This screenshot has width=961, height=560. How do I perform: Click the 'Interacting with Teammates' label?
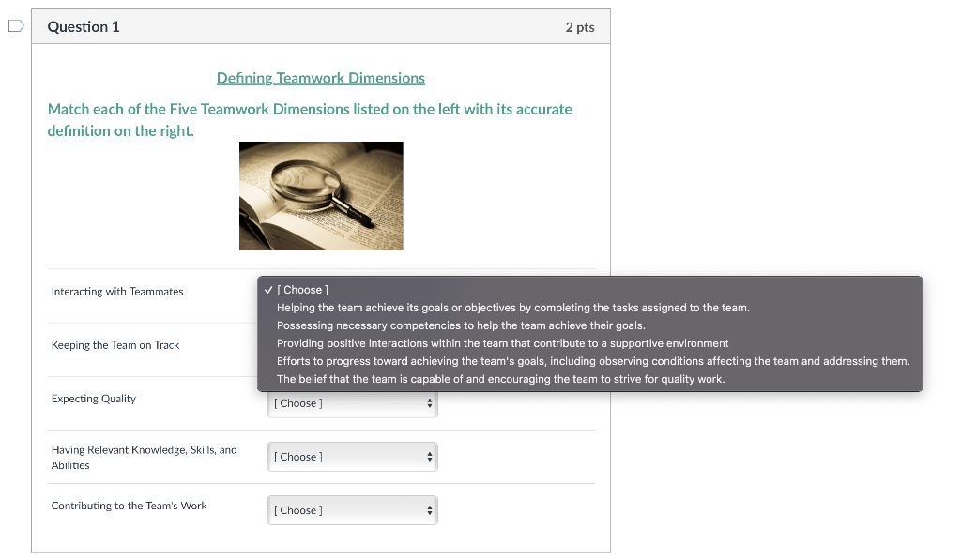pos(116,292)
